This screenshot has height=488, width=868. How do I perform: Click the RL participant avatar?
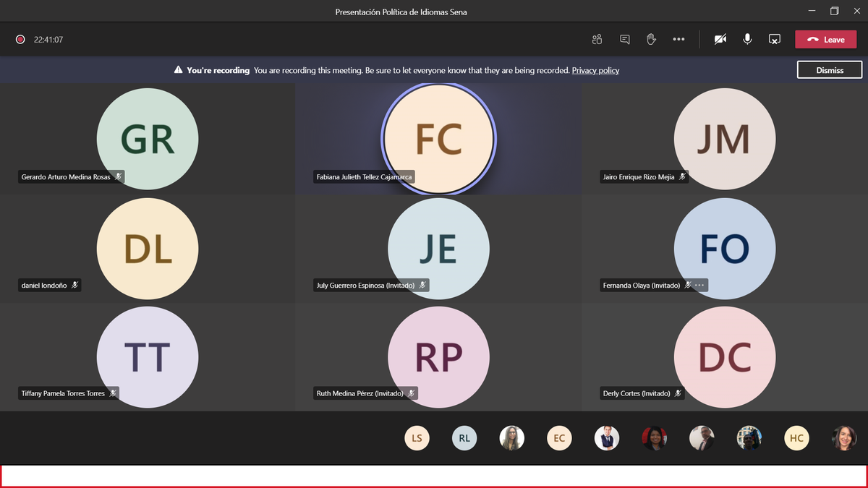pos(464,438)
